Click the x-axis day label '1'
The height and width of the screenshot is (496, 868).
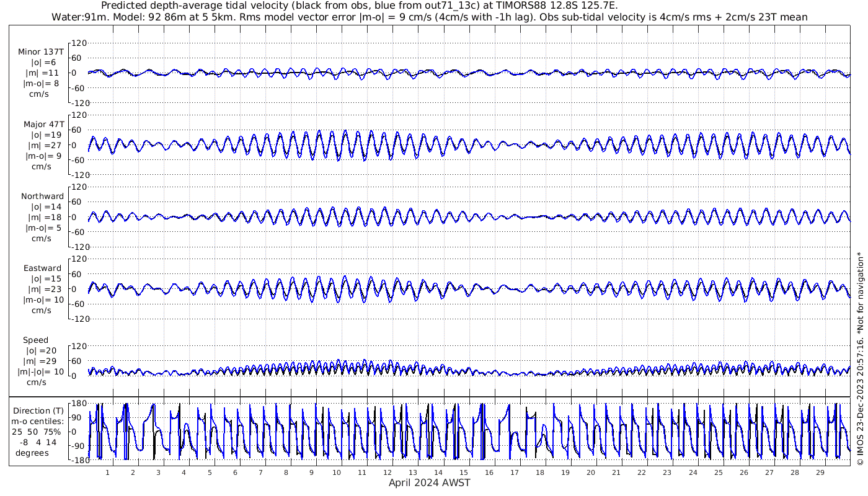(107, 472)
